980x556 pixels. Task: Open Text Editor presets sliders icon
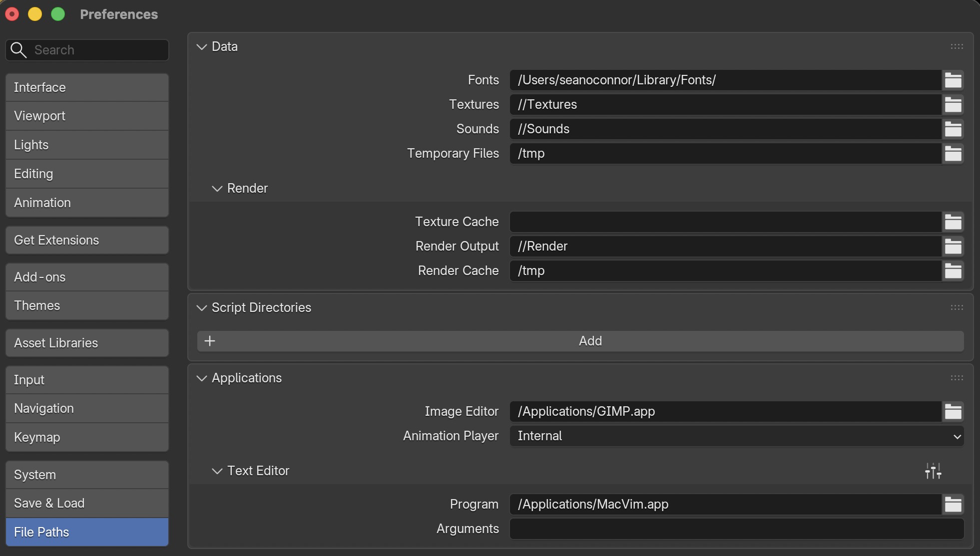933,471
